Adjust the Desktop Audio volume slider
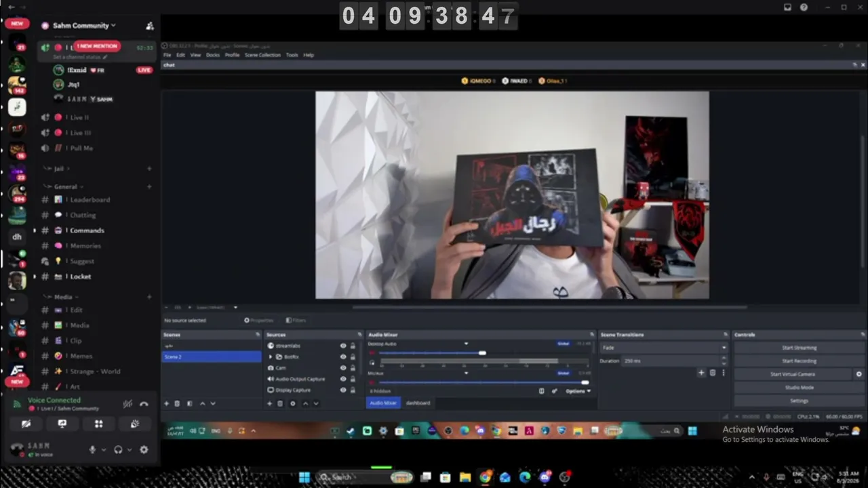The image size is (868, 488). pos(482,353)
